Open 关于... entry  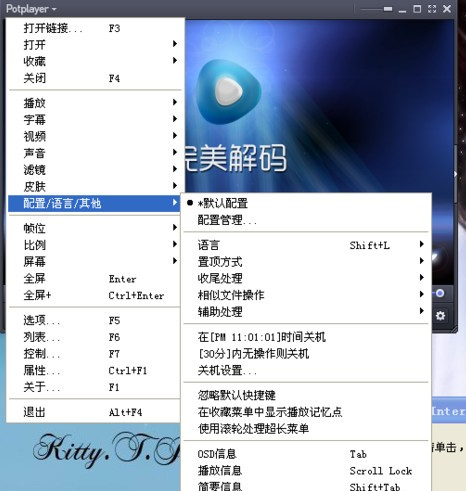coord(94,387)
